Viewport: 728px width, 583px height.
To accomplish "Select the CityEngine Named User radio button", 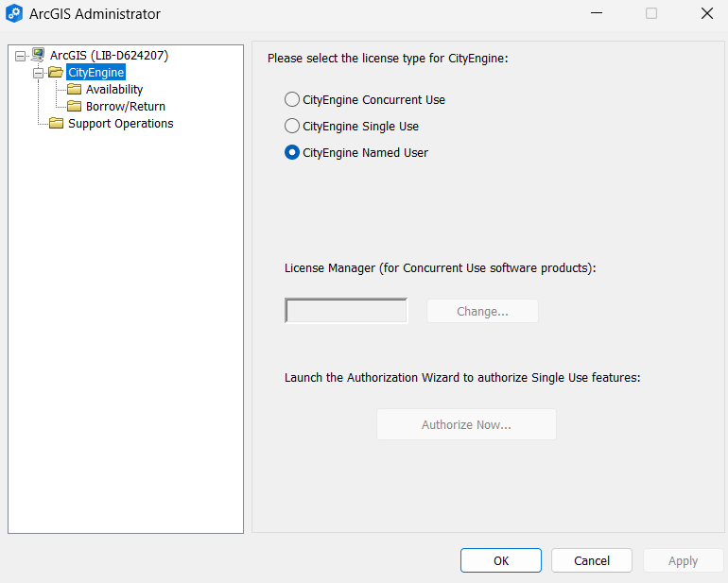I will click(x=292, y=152).
